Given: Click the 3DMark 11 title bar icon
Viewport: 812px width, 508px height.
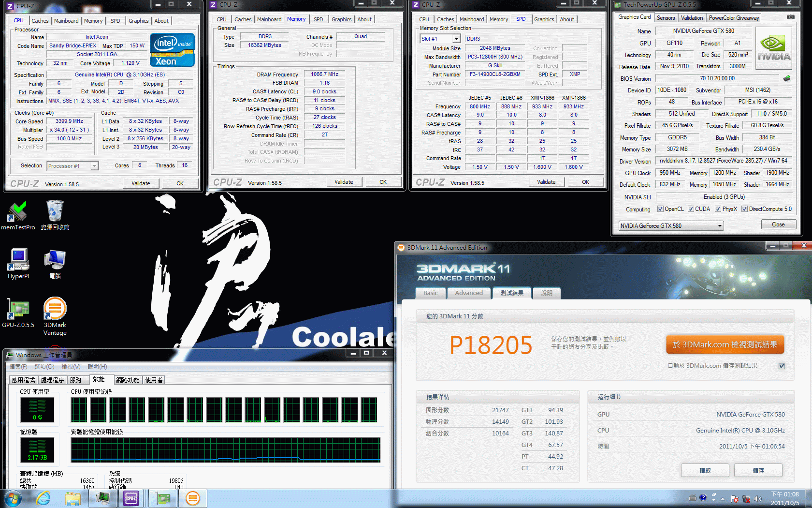Looking at the screenshot, I should click(x=401, y=247).
